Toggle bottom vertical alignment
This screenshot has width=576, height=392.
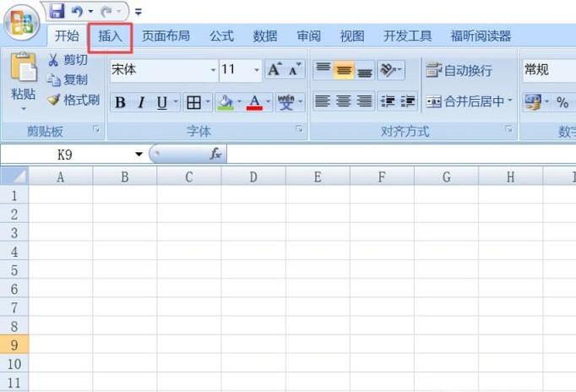pyautogui.click(x=364, y=69)
